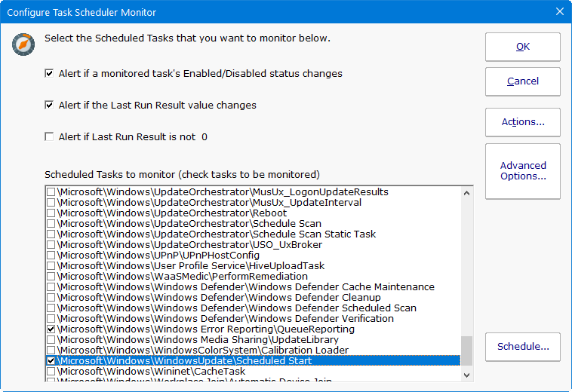Viewport: 572px width, 392px height.
Task: Click the task list scroll down arrow
Action: (467, 375)
